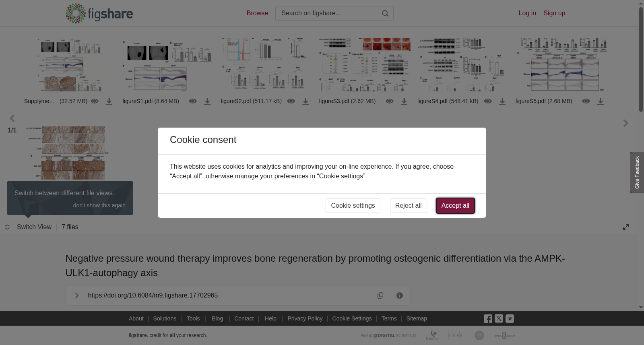Click the article title text

click(315, 266)
